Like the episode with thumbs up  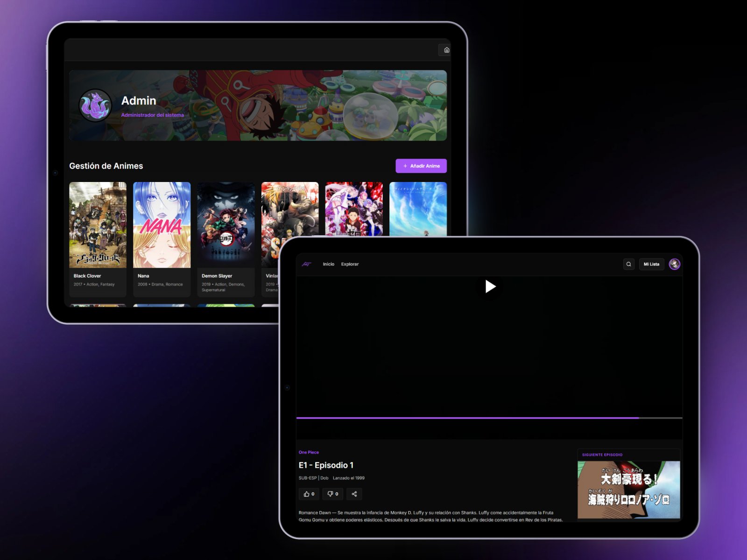click(x=309, y=494)
